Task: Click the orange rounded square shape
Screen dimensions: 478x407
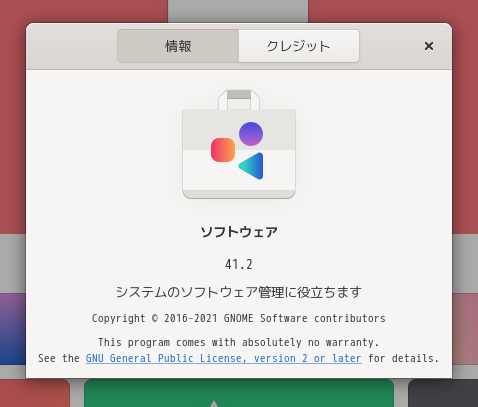Action: pos(223,150)
